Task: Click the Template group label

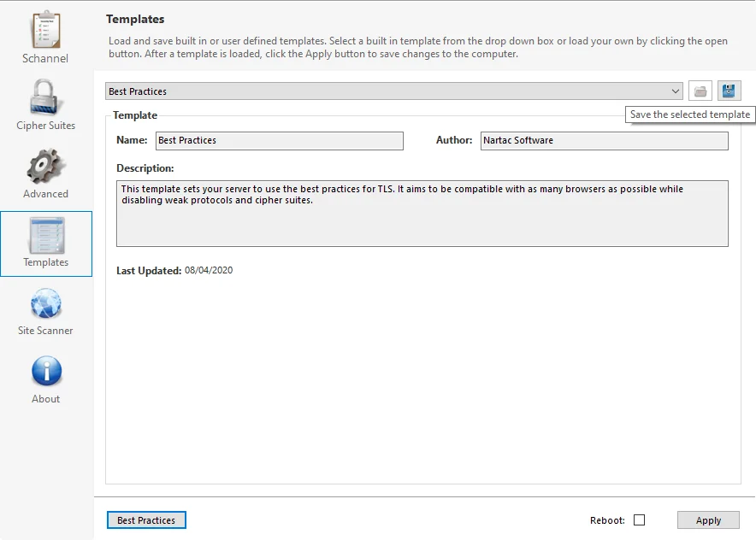Action: (135, 115)
